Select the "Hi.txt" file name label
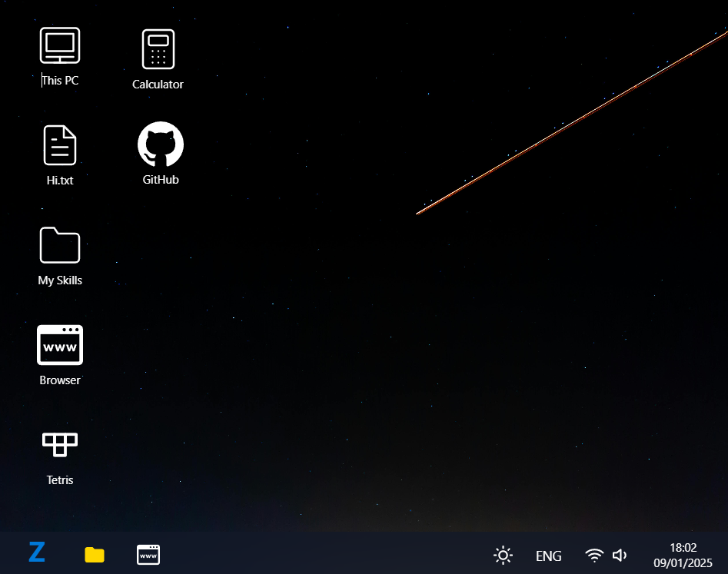The height and width of the screenshot is (574, 728). (x=60, y=181)
